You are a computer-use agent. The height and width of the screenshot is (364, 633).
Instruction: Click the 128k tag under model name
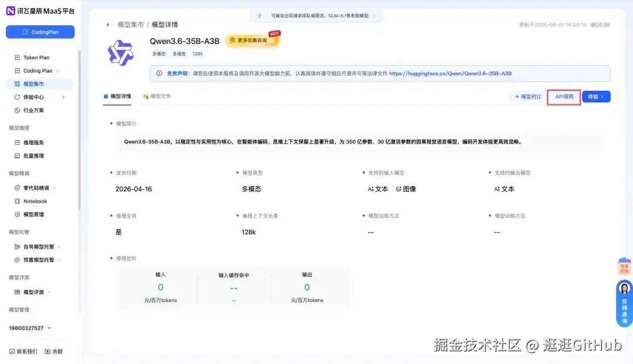point(198,54)
